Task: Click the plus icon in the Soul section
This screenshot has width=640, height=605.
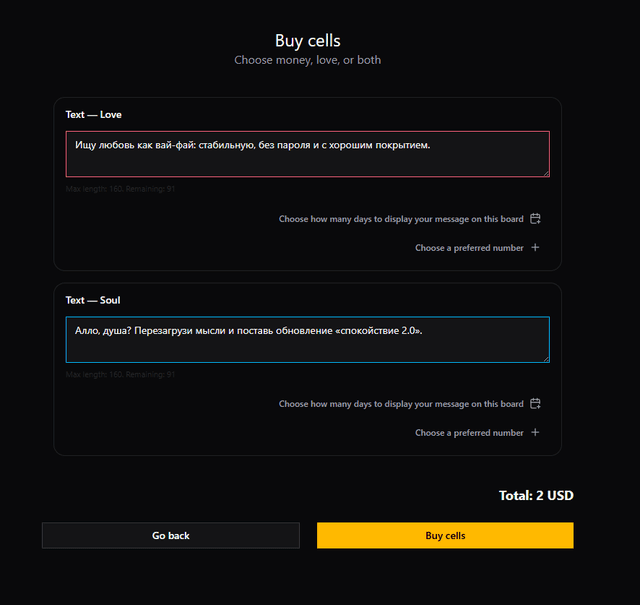Action: click(x=536, y=433)
